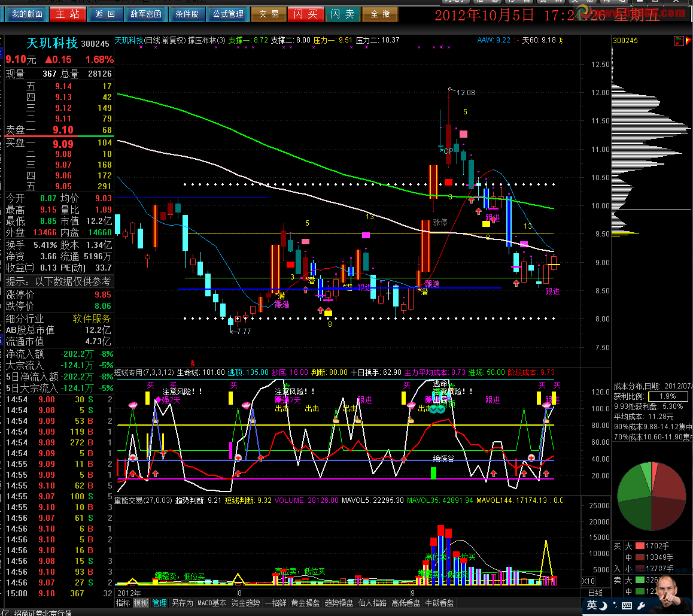
Task: Click the 买盘一 price 9.09
Action: point(63,144)
